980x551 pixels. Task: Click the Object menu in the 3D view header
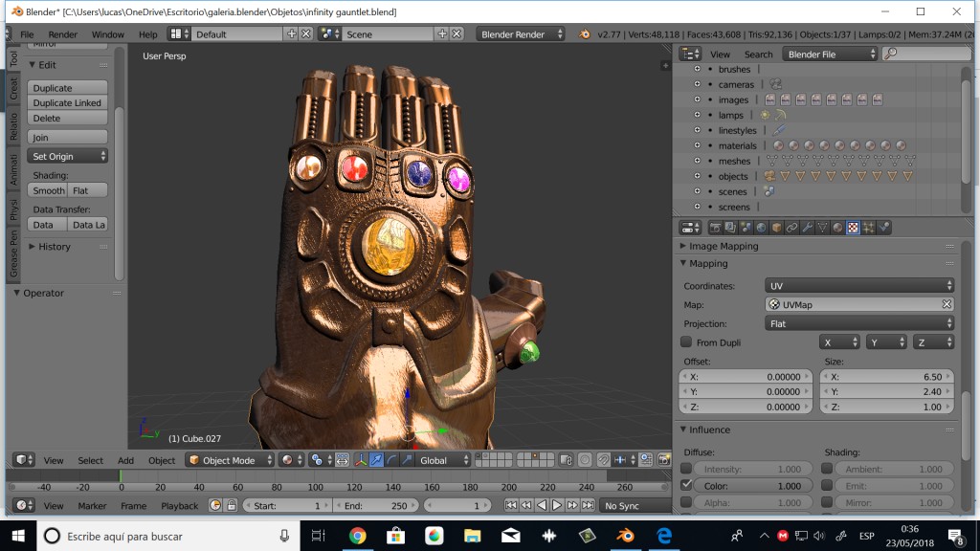click(x=162, y=460)
